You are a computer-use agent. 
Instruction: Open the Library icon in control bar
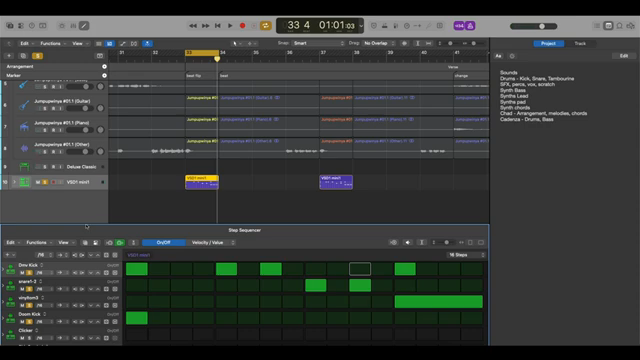tap(9, 26)
